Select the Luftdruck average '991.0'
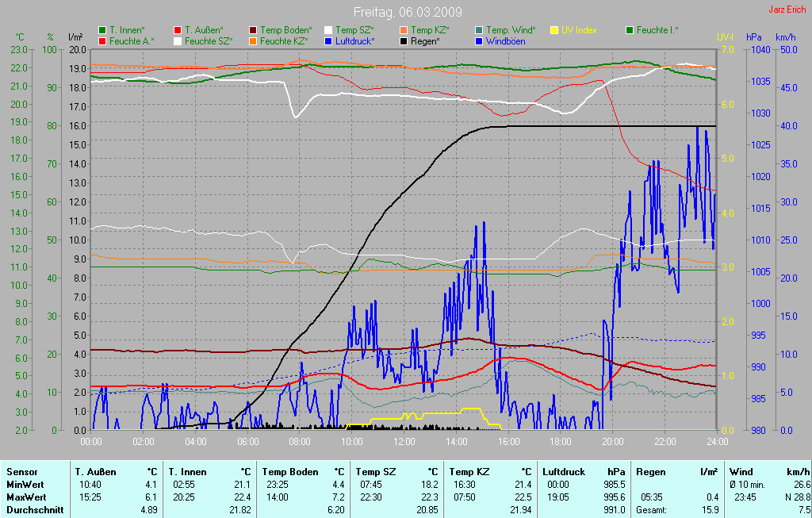The image size is (812, 518). pyautogui.click(x=615, y=510)
